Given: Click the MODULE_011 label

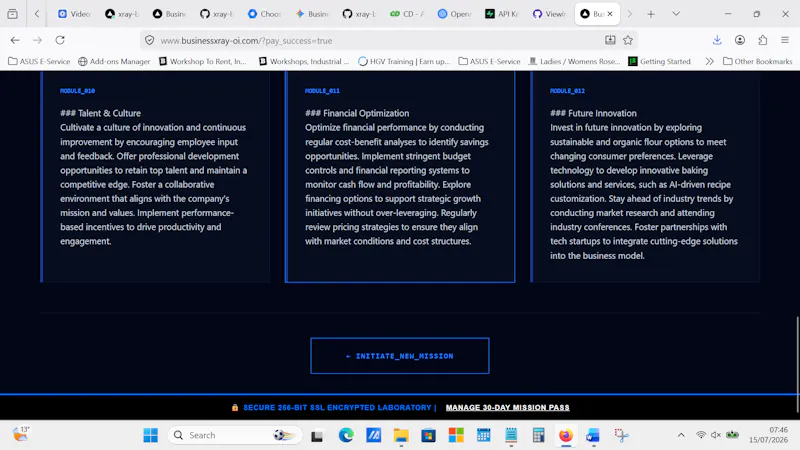Looking at the screenshot, I should point(322,91).
